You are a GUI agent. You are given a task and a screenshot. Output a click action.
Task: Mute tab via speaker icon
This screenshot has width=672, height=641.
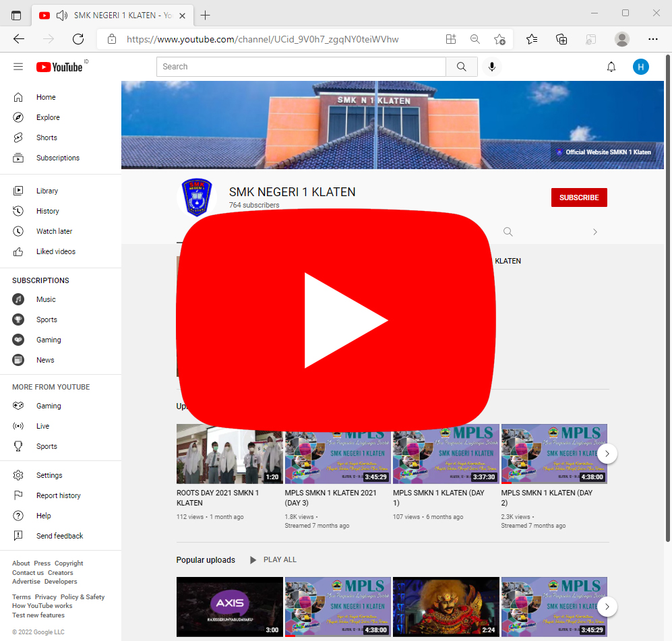pos(62,16)
